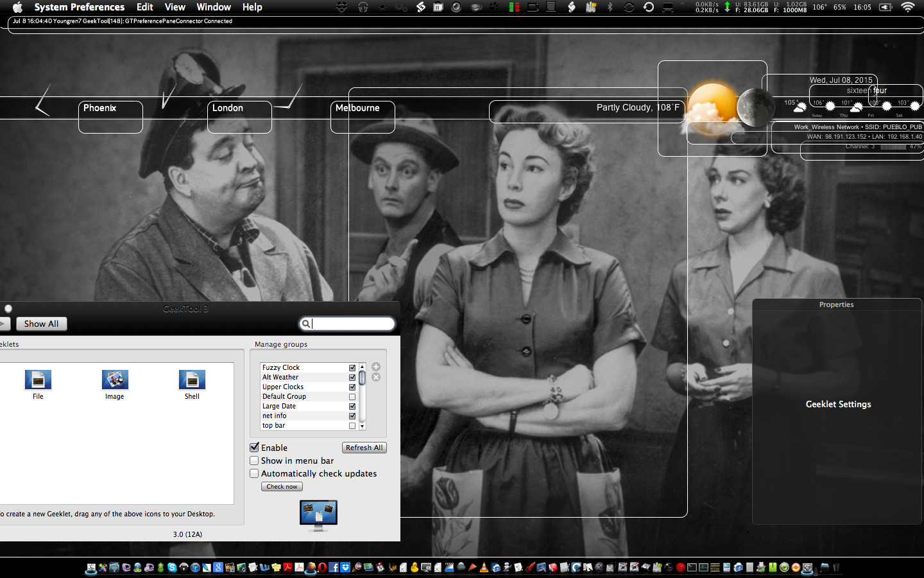Select the Image geeklet icon
The image size is (924, 578).
point(115,380)
